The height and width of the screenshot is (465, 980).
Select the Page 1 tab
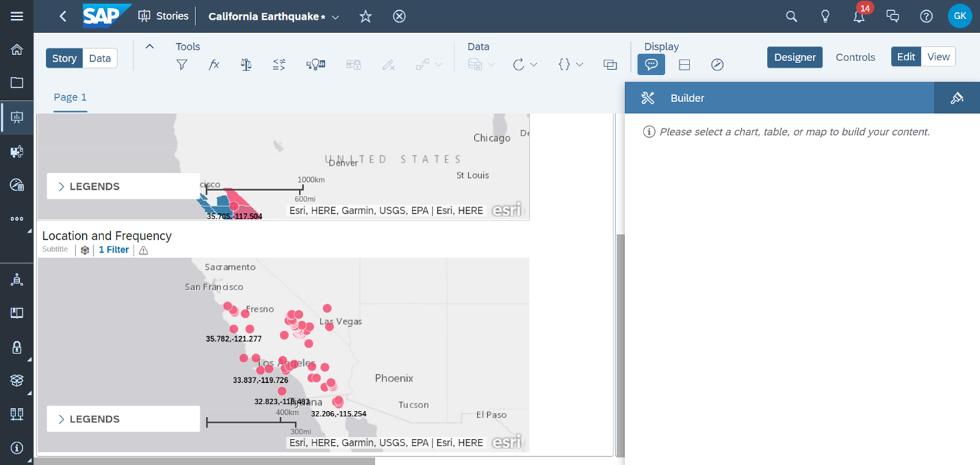tap(70, 97)
